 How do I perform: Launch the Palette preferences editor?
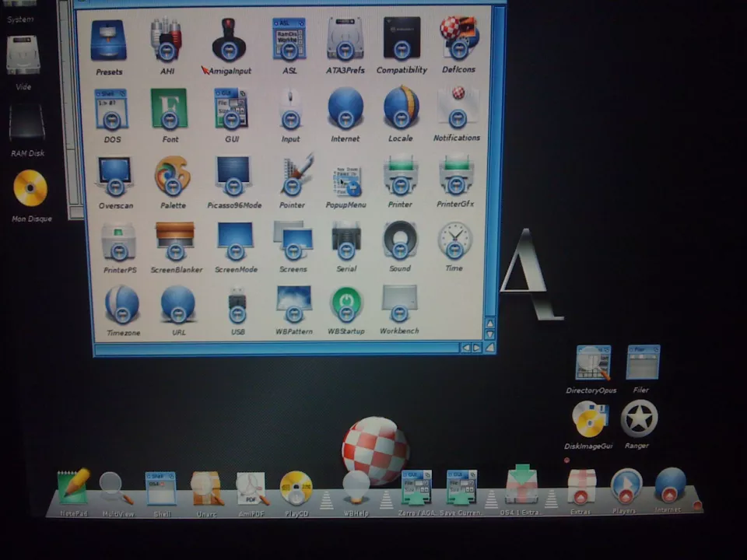172,177
